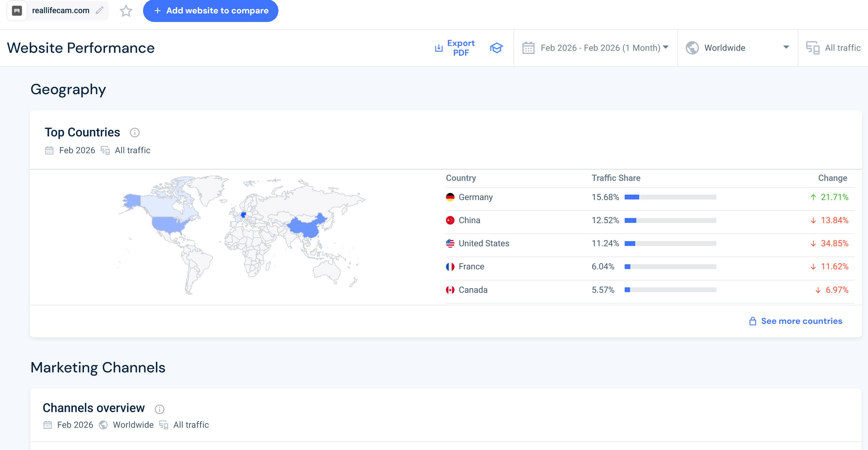Open See more countries link
This screenshot has height=450, width=868.
(x=801, y=321)
